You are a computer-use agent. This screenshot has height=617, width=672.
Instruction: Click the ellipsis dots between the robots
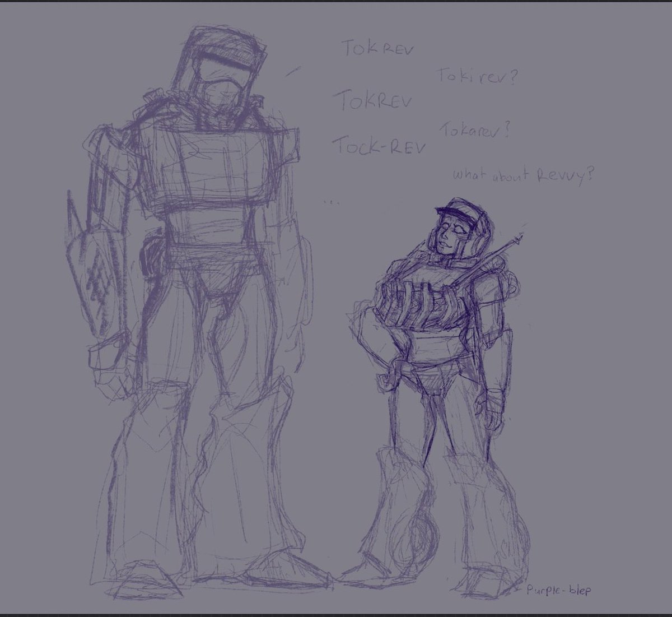coord(330,202)
